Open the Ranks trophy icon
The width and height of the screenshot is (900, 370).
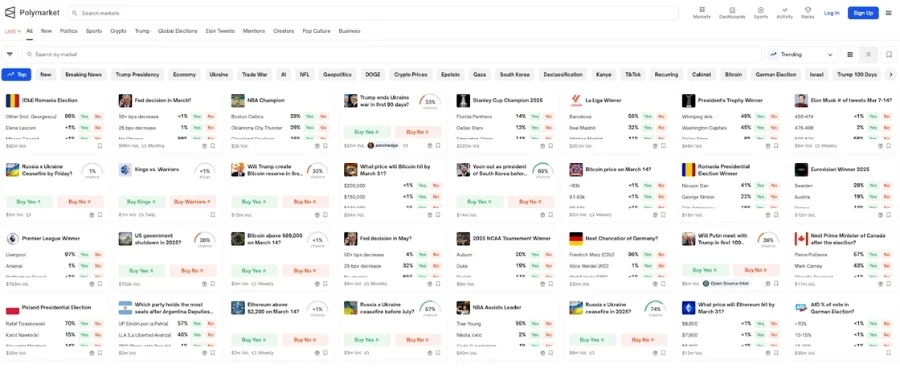click(x=808, y=13)
